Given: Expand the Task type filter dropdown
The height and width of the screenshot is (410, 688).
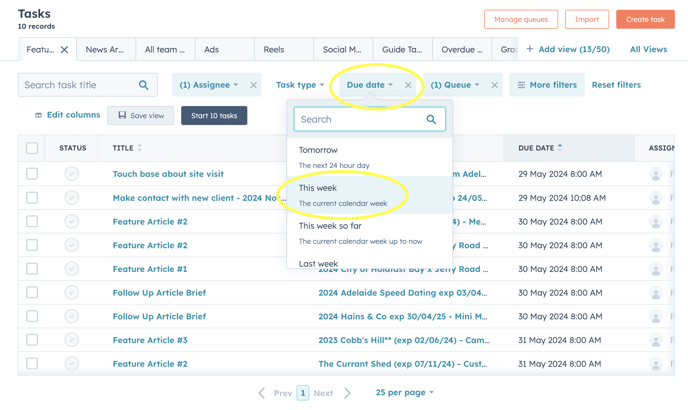Looking at the screenshot, I should 299,85.
